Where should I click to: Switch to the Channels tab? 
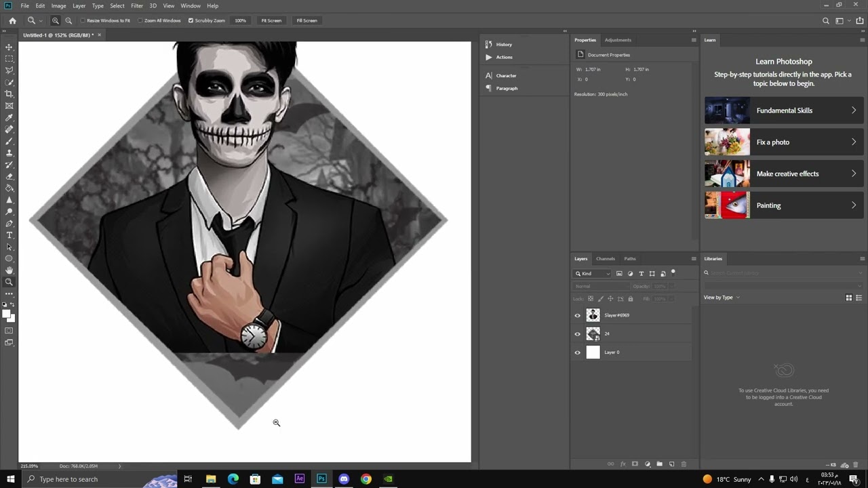(x=606, y=258)
